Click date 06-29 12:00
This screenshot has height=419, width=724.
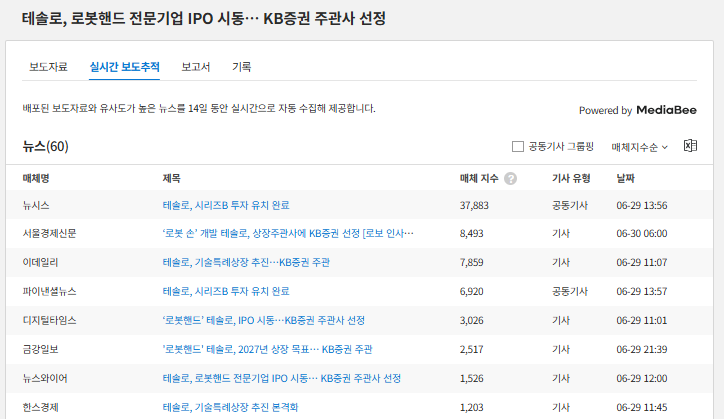642,378
